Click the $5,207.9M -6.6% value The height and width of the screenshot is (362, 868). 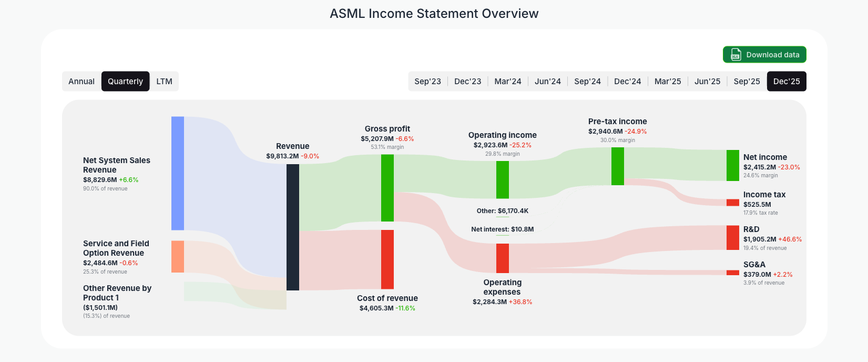click(x=387, y=139)
